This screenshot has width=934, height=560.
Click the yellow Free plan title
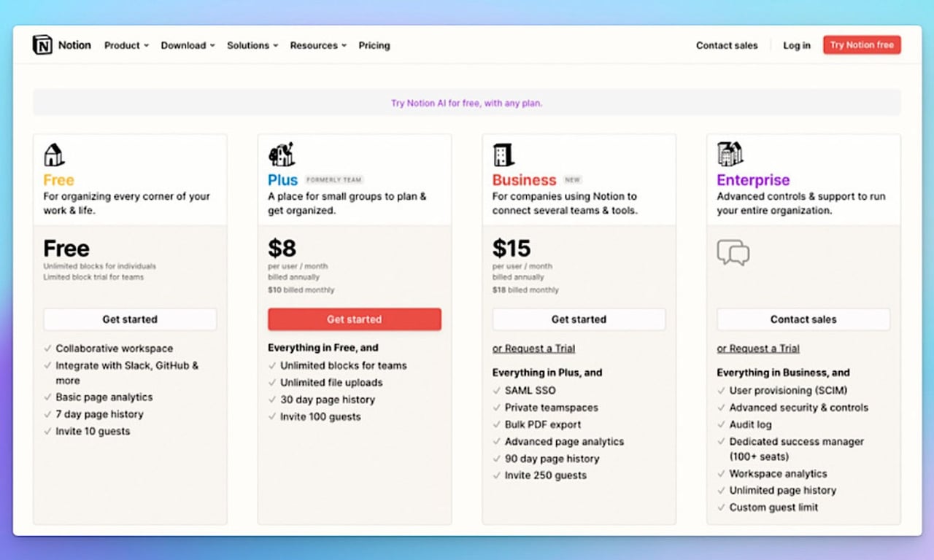click(58, 180)
